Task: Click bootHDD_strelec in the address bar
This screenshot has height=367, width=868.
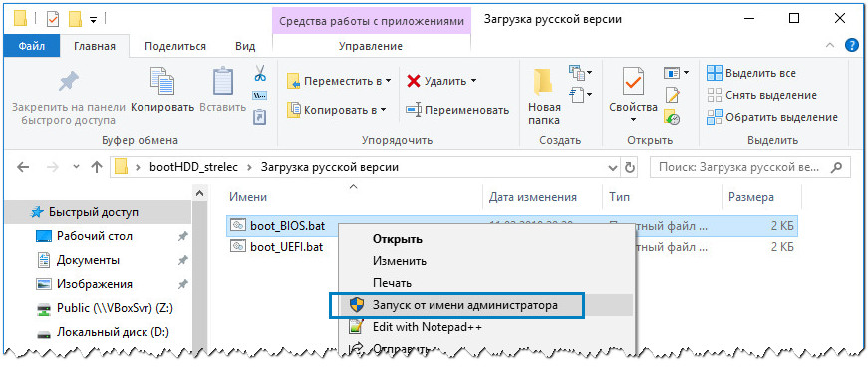Action: (193, 167)
